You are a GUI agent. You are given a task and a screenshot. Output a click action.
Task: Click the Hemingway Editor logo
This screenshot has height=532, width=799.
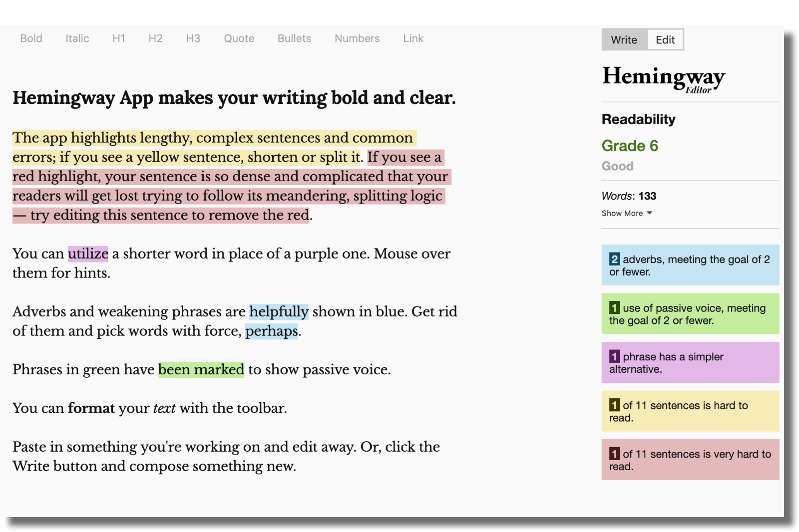point(664,79)
